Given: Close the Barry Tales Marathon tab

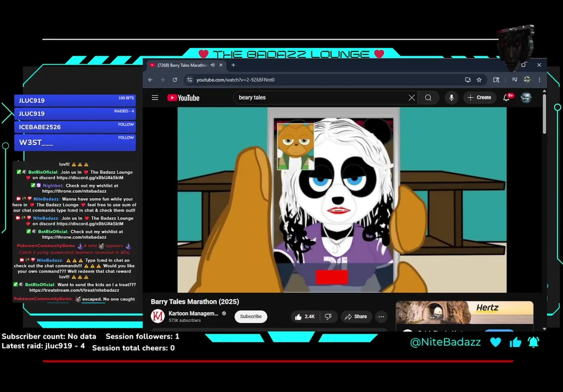Looking at the screenshot, I should pyautogui.click(x=221, y=65).
